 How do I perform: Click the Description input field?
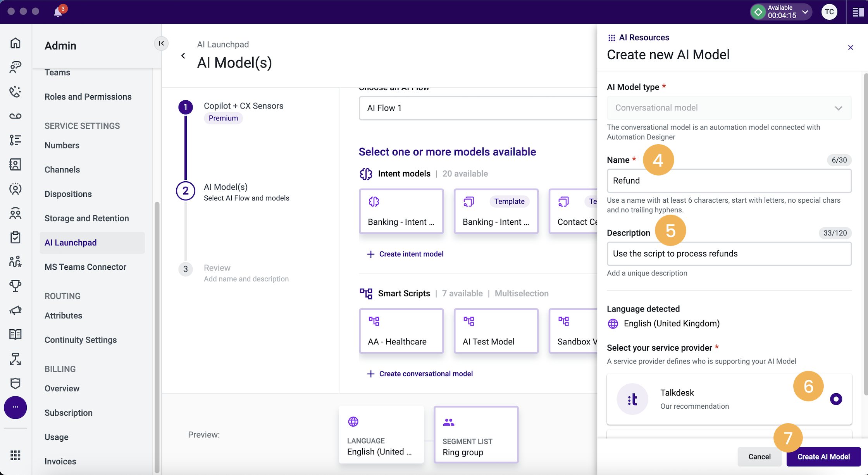click(729, 254)
